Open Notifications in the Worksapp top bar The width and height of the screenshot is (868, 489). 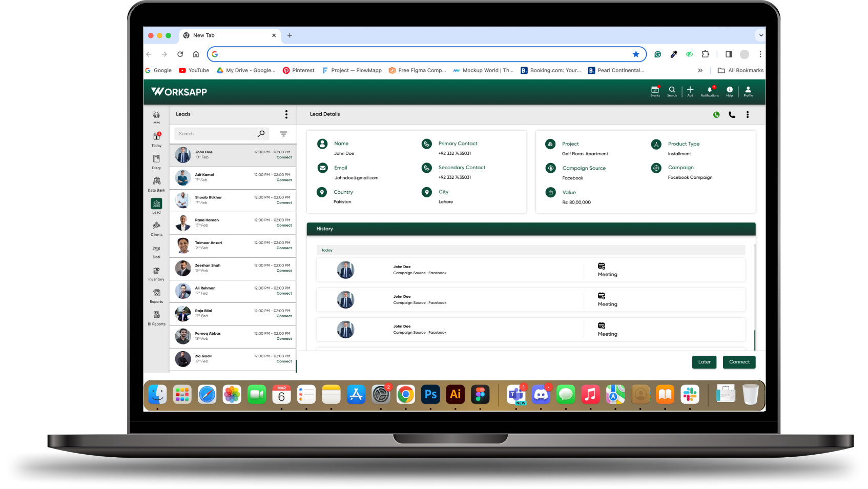710,91
